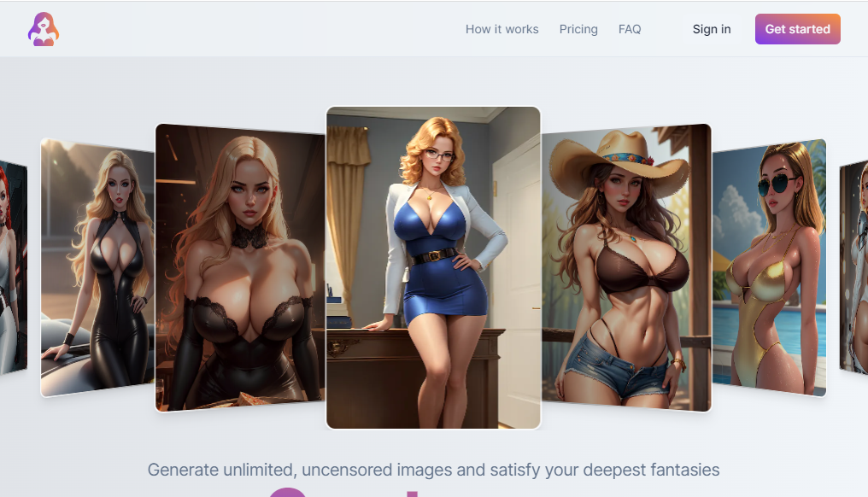Click the site logo icon

pos(43,28)
